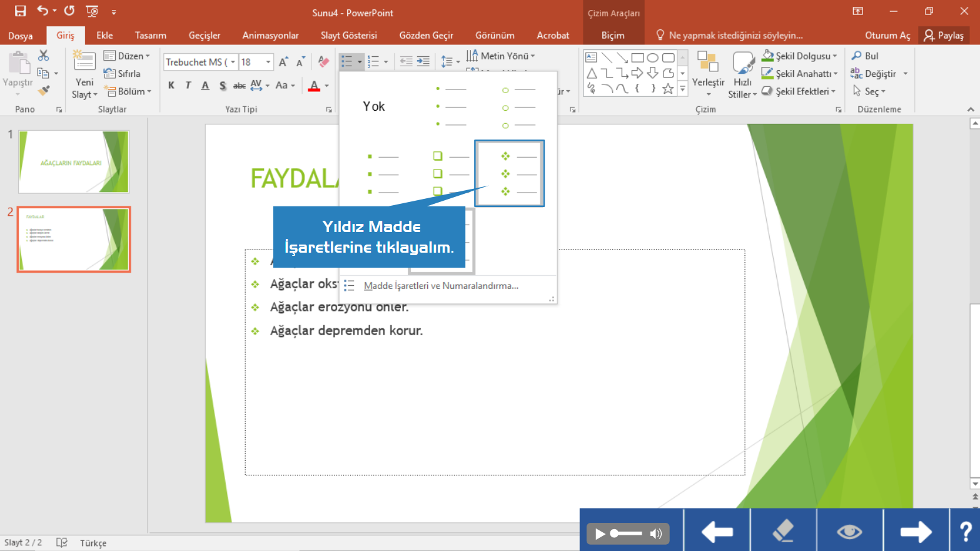Open the Slayt Gösterisi tab

pyautogui.click(x=349, y=36)
